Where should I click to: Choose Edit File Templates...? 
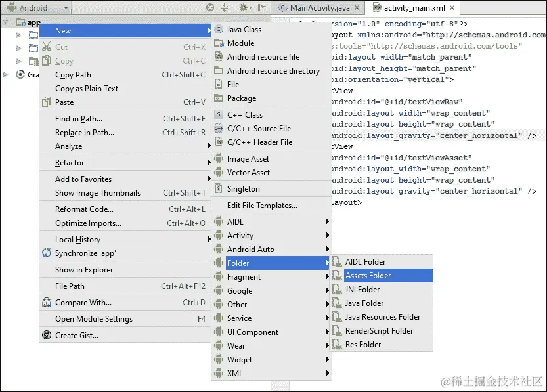point(272,206)
